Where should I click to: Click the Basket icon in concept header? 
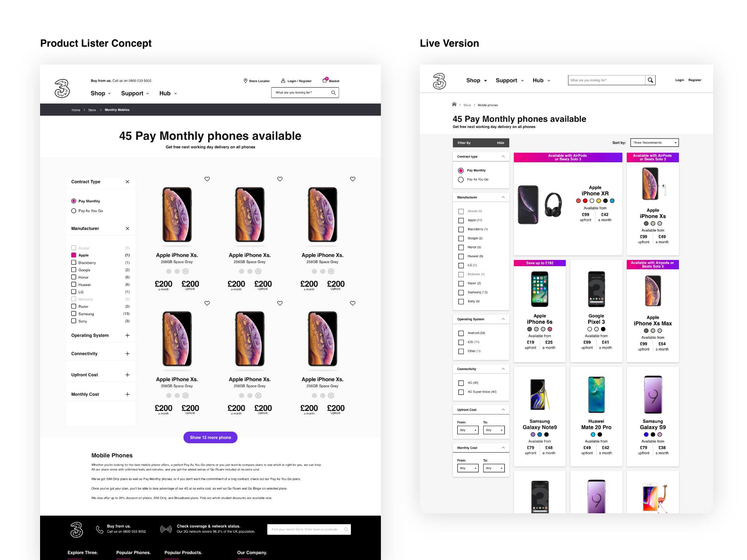coord(325,80)
